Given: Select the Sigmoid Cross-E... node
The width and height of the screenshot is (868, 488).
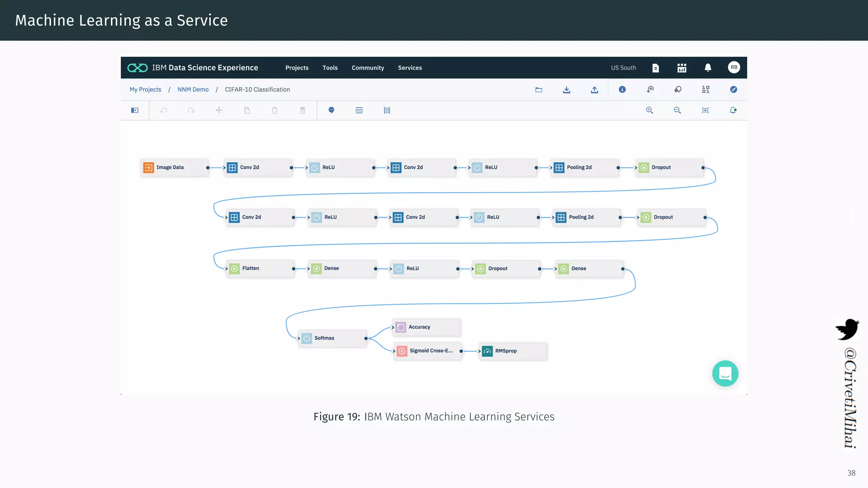Looking at the screenshot, I should [428, 351].
